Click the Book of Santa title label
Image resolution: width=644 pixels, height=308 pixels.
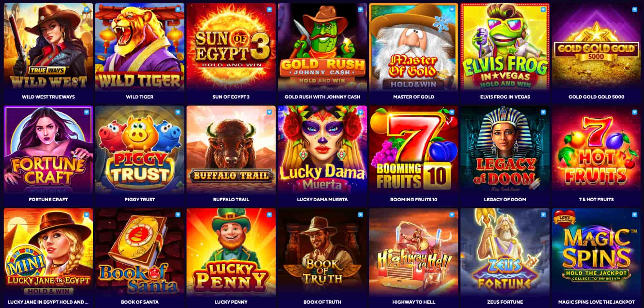[139, 302]
